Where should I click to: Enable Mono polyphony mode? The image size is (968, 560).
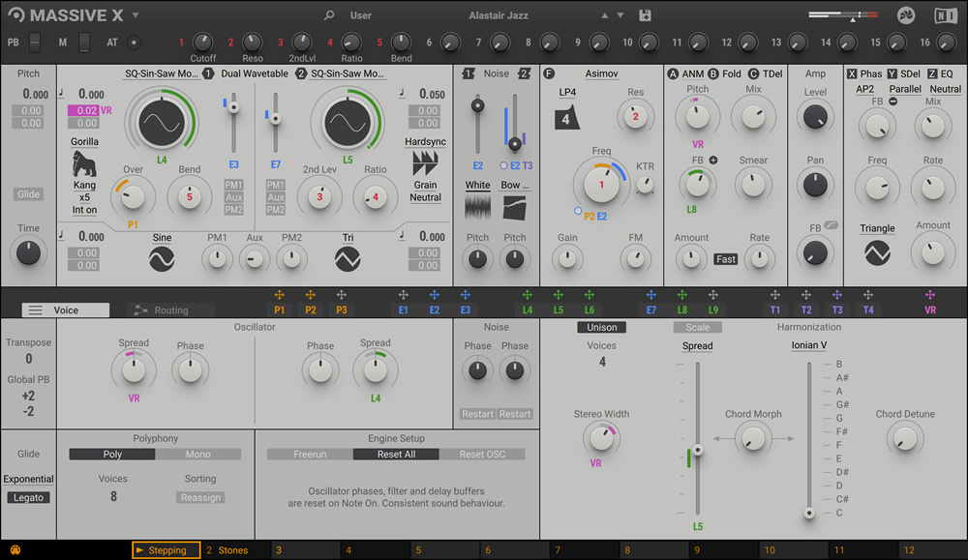(198, 454)
